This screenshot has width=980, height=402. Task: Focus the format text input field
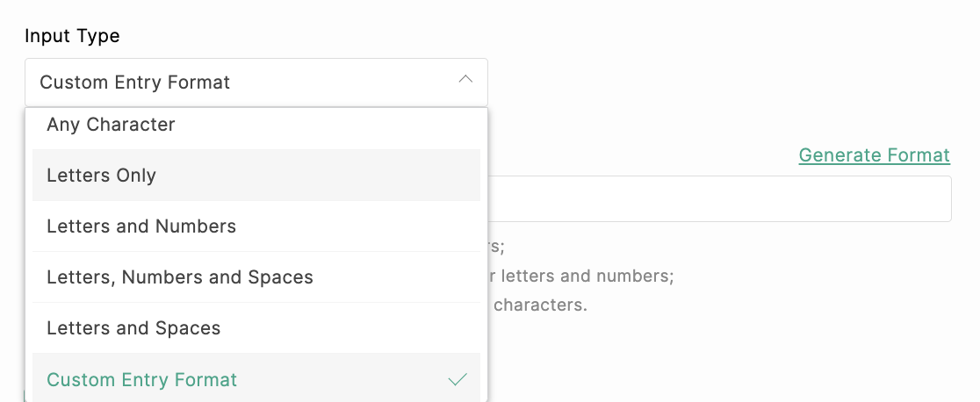[718, 198]
